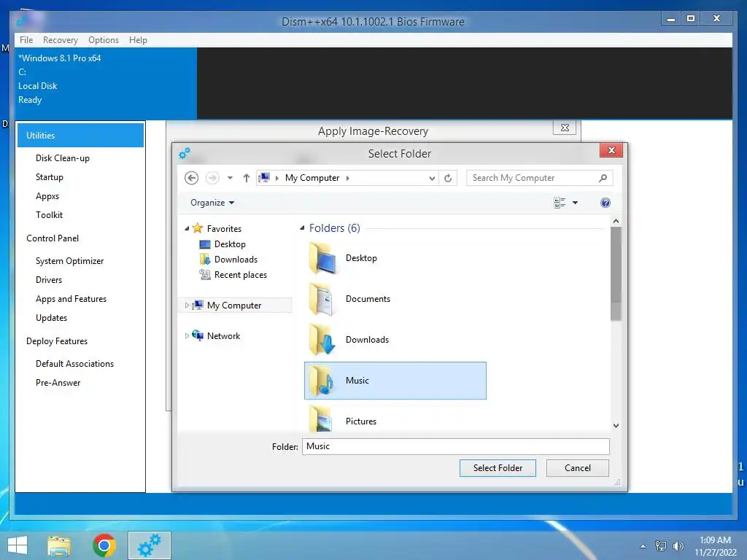This screenshot has height=560, width=747.
Task: Click the clock showing 1:09 AM
Action: 715,540
